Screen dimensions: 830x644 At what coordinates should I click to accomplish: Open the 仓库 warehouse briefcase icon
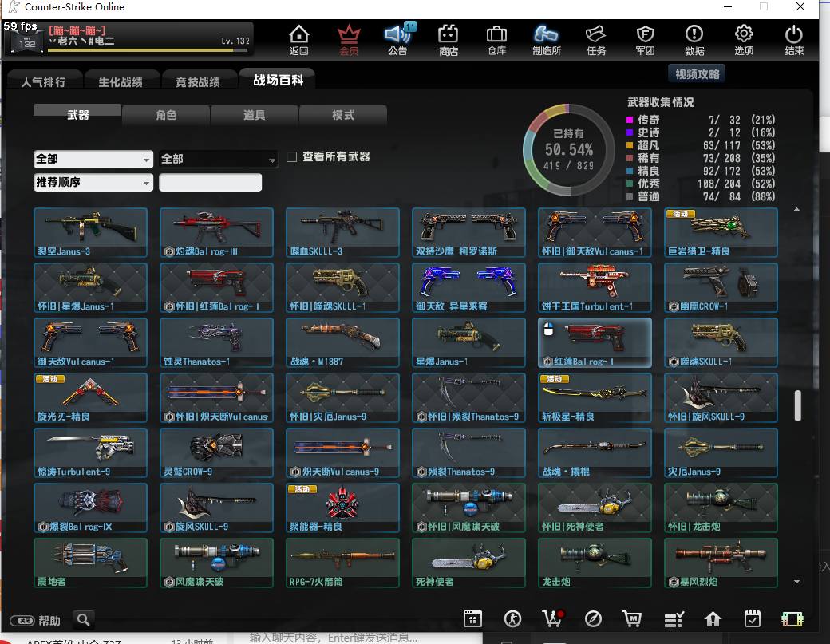496,40
